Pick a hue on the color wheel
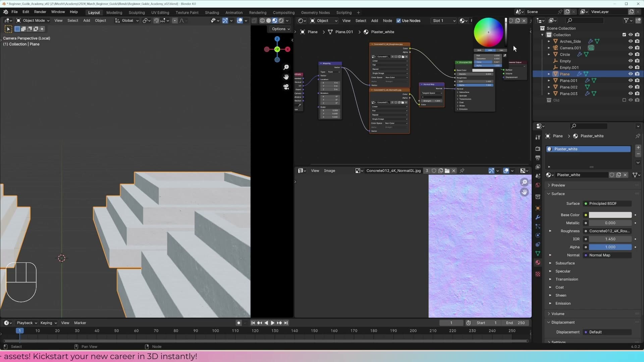 point(488,32)
